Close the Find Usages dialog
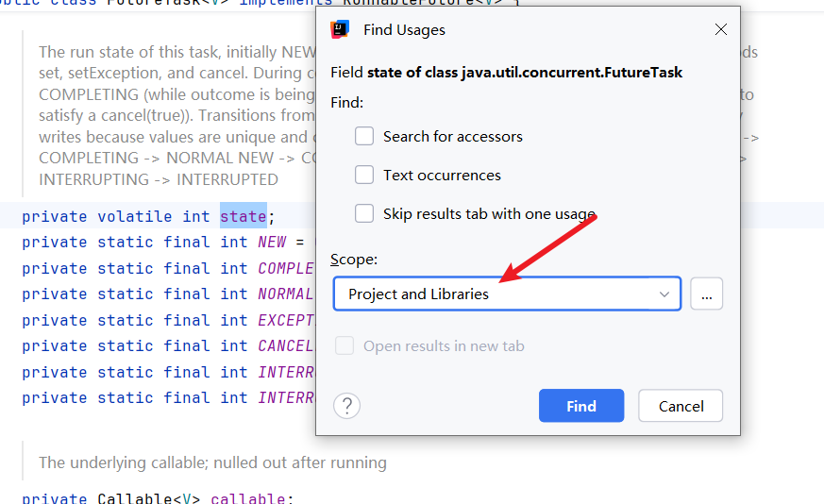This screenshot has height=504, width=824. pos(721,29)
